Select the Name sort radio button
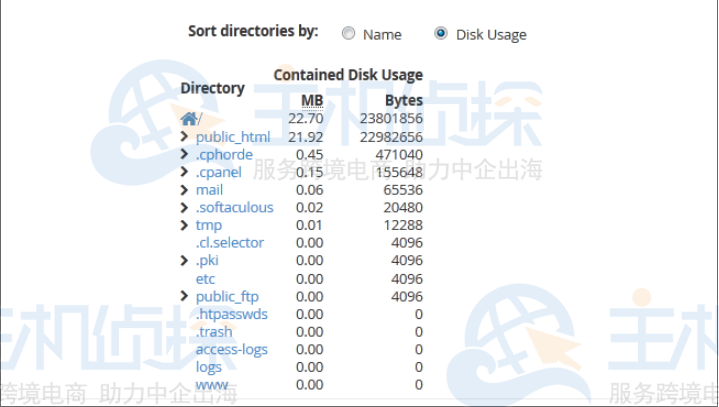Screen dimensions: 719x407 [x=348, y=34]
